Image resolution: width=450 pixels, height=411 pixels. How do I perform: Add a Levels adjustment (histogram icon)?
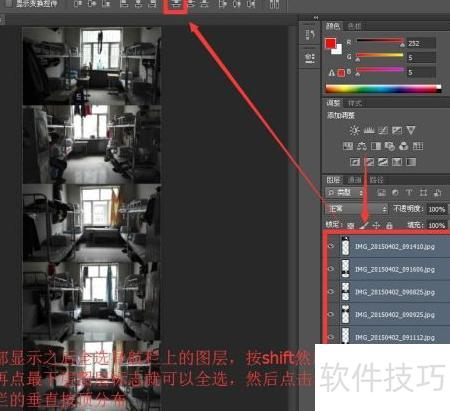click(x=369, y=130)
